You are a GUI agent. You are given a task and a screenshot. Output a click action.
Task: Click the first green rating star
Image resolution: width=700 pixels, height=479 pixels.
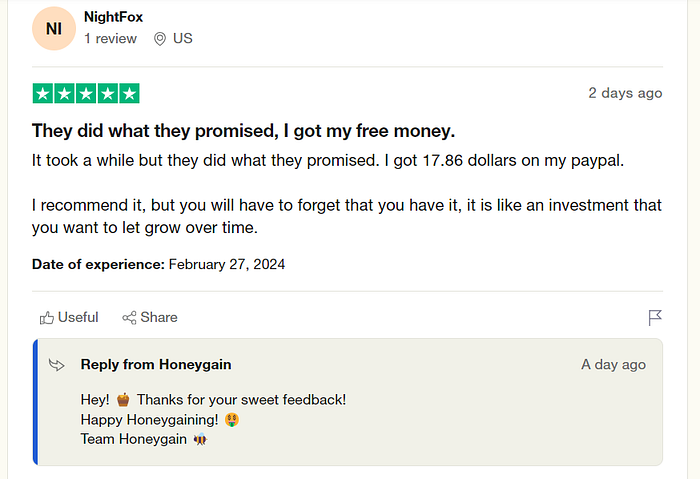[43, 93]
